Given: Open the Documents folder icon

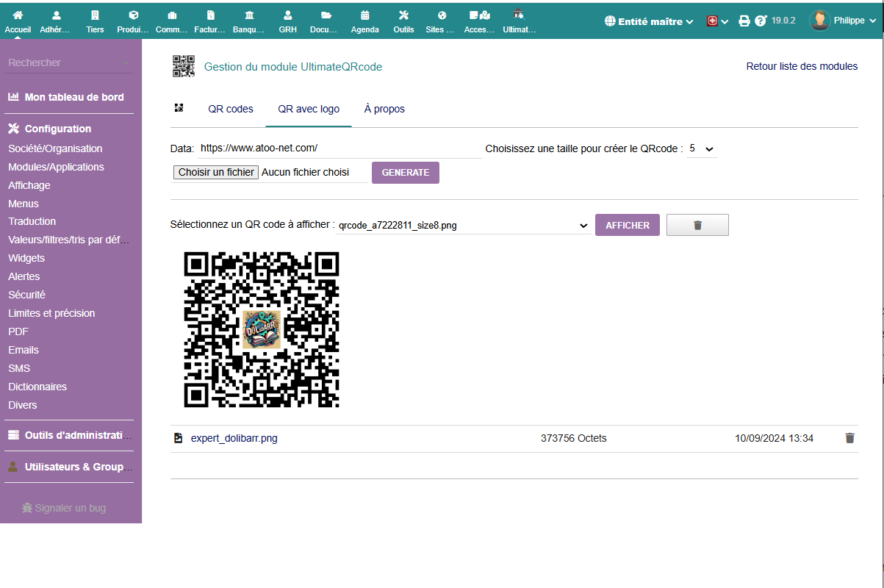Looking at the screenshot, I should click(326, 15).
